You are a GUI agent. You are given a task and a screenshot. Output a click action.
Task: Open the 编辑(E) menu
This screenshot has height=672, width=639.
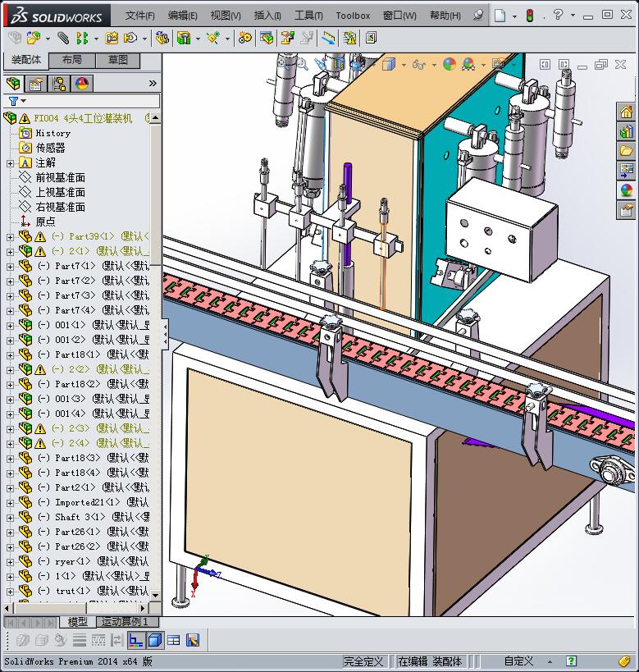tap(183, 16)
